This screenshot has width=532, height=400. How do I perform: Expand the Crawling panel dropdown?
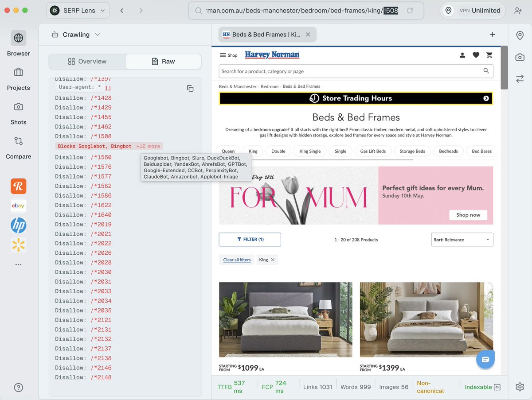click(x=76, y=35)
